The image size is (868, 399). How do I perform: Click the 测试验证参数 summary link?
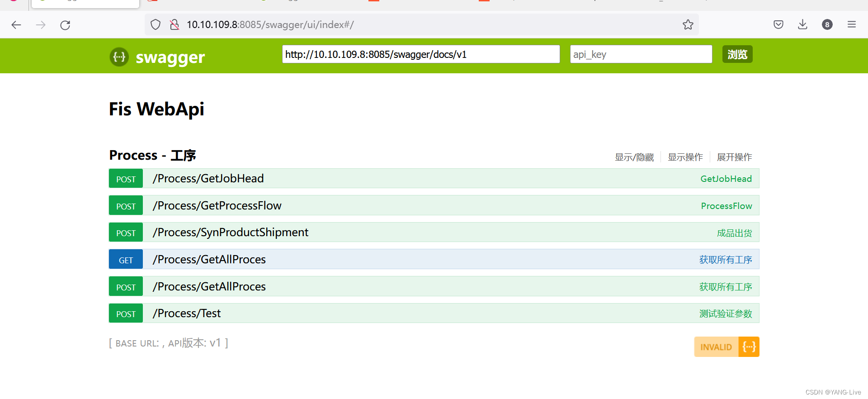(726, 313)
